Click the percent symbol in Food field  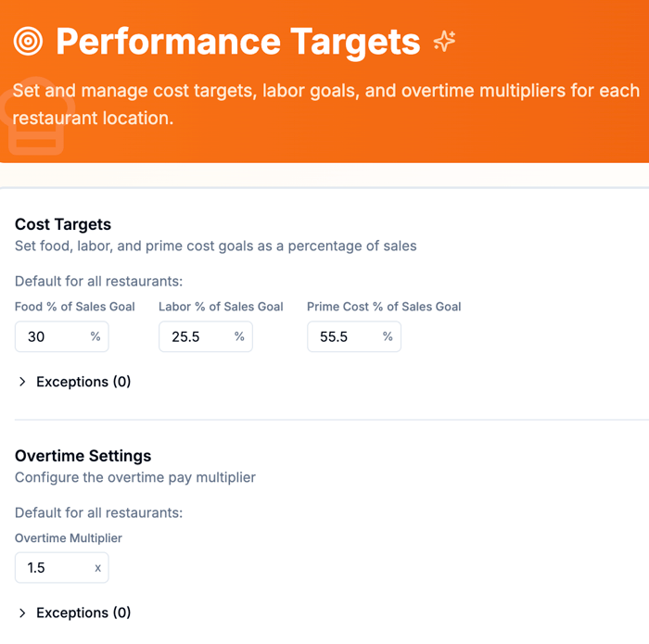pos(95,336)
